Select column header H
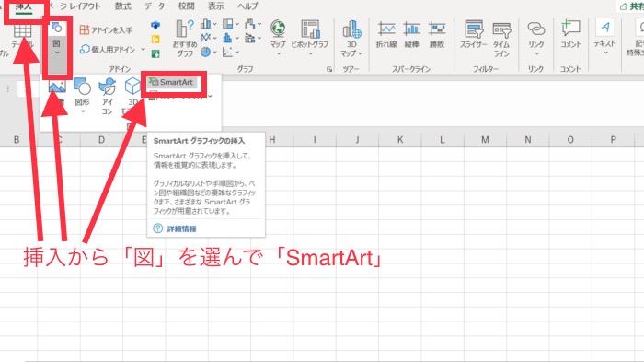The width and height of the screenshot is (644, 362). pos(272,140)
